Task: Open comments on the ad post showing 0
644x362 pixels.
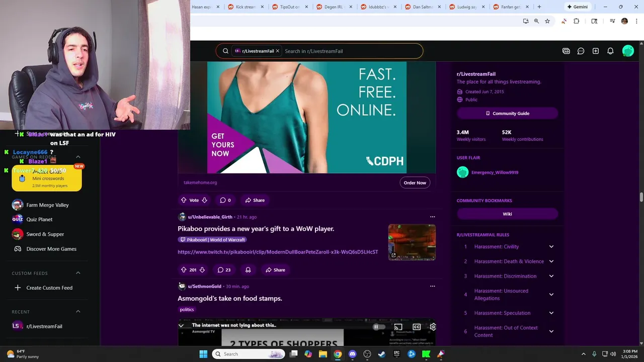Action: point(225,200)
